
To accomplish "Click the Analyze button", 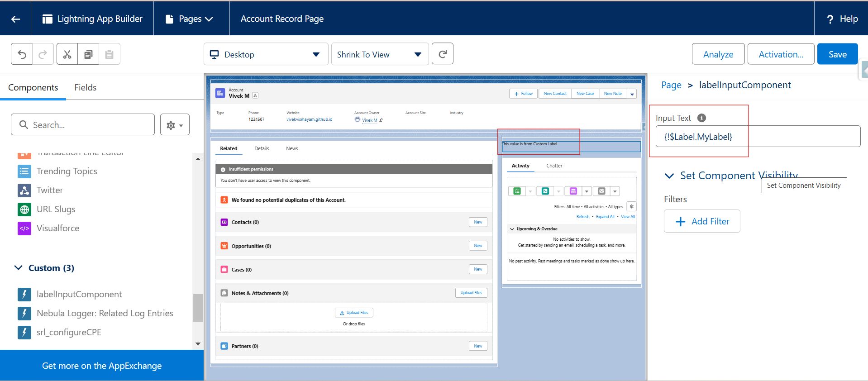I will click(718, 54).
